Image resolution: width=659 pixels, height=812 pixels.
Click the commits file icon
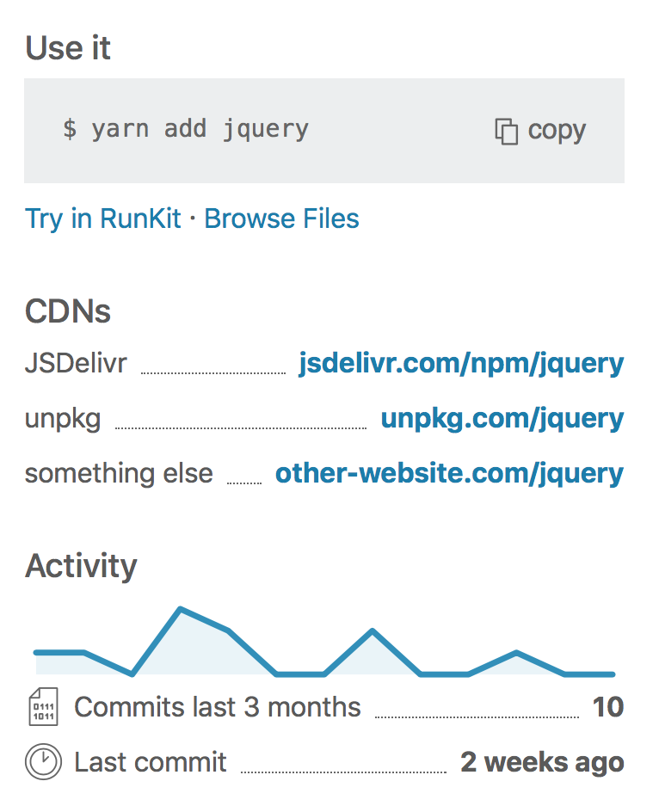point(43,706)
